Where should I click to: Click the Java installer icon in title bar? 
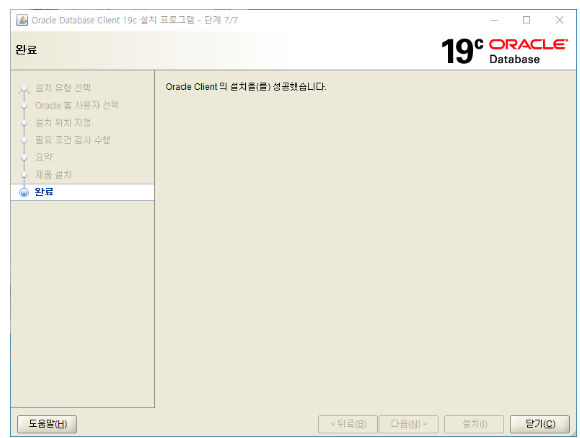[x=22, y=20]
